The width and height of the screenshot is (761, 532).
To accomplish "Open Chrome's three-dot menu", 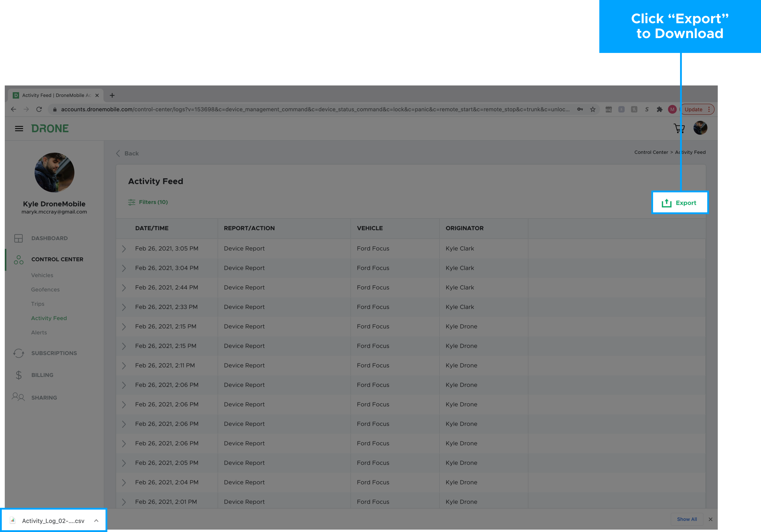I will [x=709, y=109].
